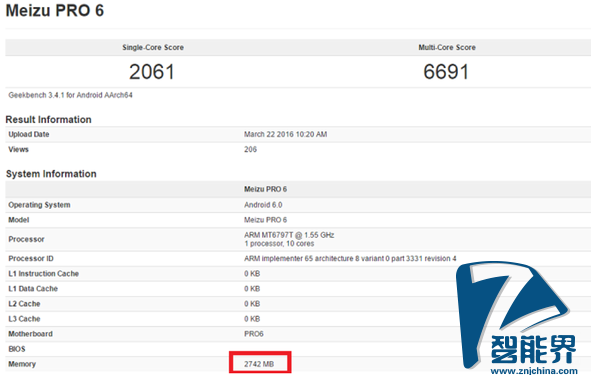
Task: Click the Android 6.0 operating system value
Action: click(263, 205)
